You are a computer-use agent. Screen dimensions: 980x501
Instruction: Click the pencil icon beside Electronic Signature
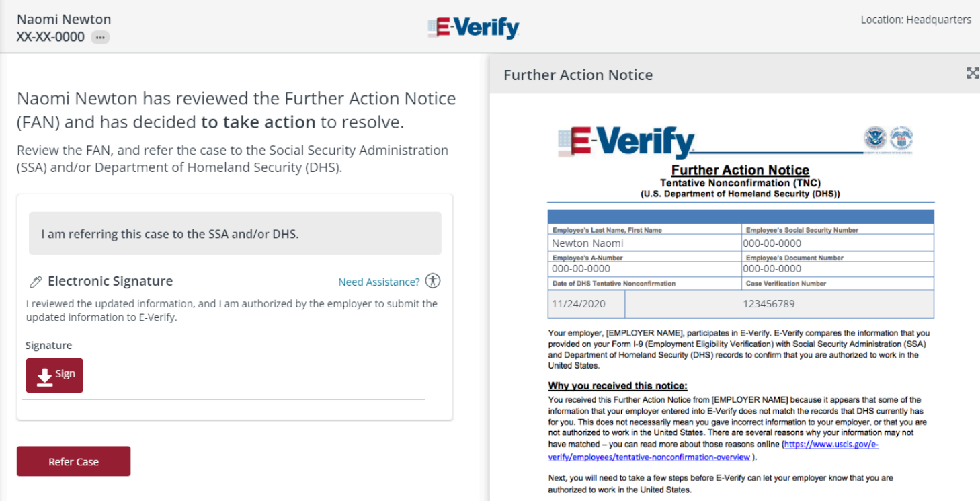[36, 282]
